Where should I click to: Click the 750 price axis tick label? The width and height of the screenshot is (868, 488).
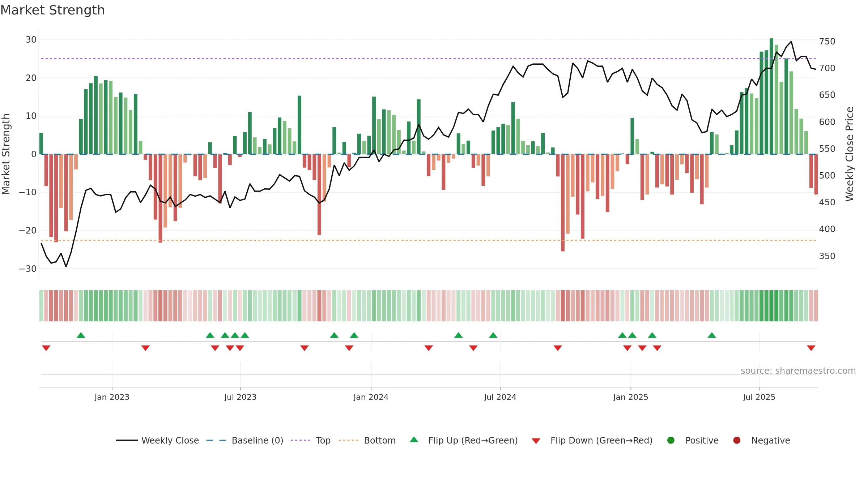[827, 42]
